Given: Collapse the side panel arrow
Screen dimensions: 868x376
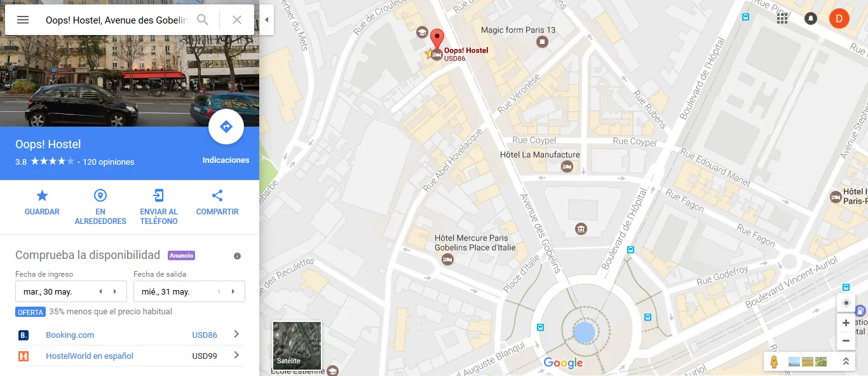Looking at the screenshot, I should [x=266, y=20].
